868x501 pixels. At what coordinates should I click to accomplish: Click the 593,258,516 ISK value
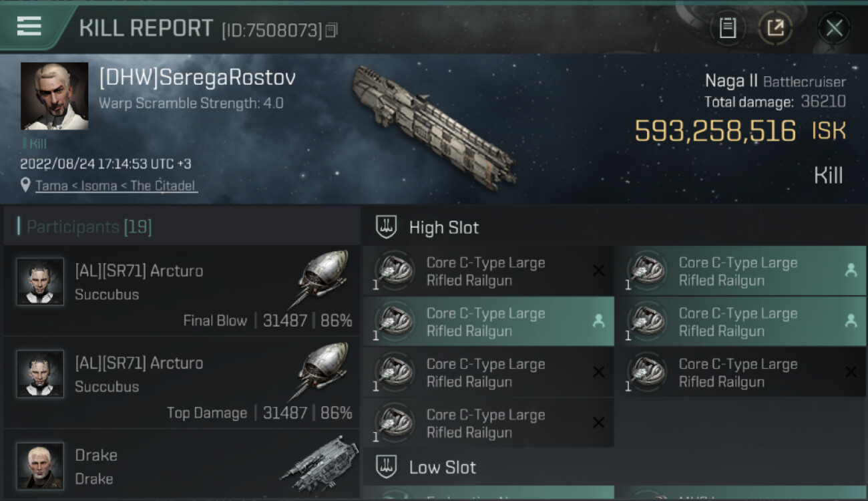tap(740, 131)
